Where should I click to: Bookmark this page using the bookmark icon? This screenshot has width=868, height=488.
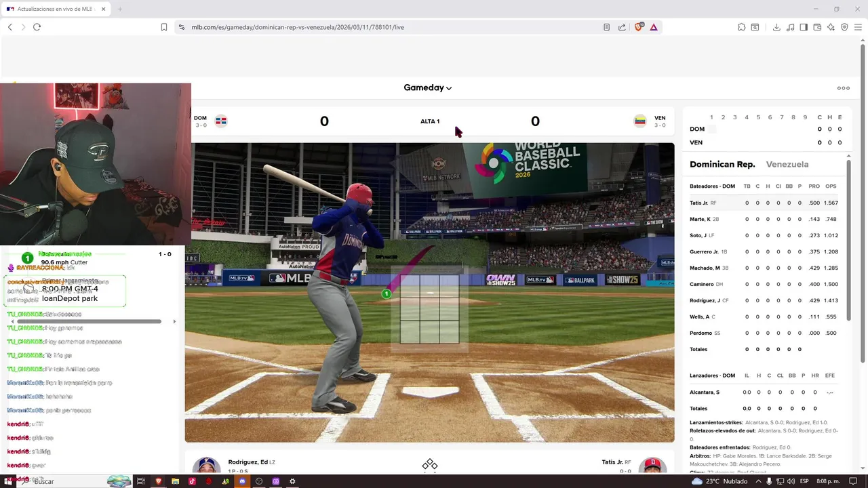164,27
